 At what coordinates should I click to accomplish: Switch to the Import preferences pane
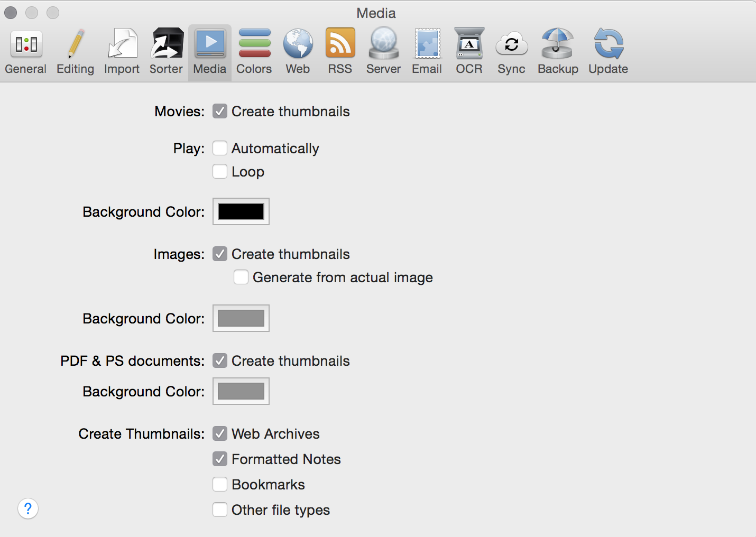click(x=122, y=52)
